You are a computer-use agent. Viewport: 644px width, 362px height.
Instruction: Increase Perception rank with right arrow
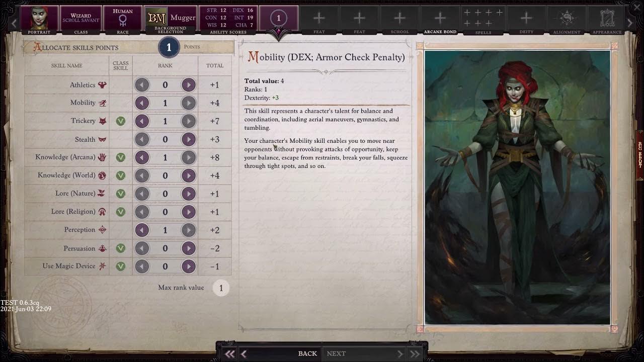point(188,230)
